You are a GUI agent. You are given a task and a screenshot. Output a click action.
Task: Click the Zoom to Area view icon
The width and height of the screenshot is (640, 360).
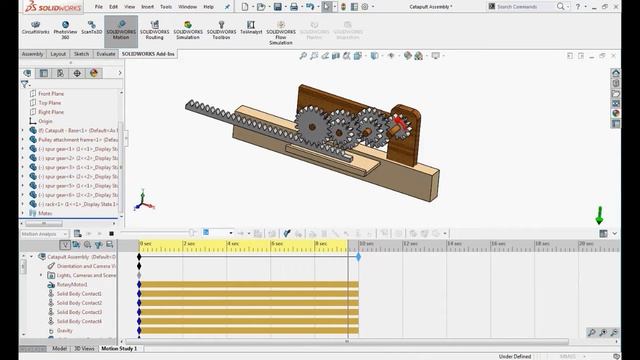314,56
